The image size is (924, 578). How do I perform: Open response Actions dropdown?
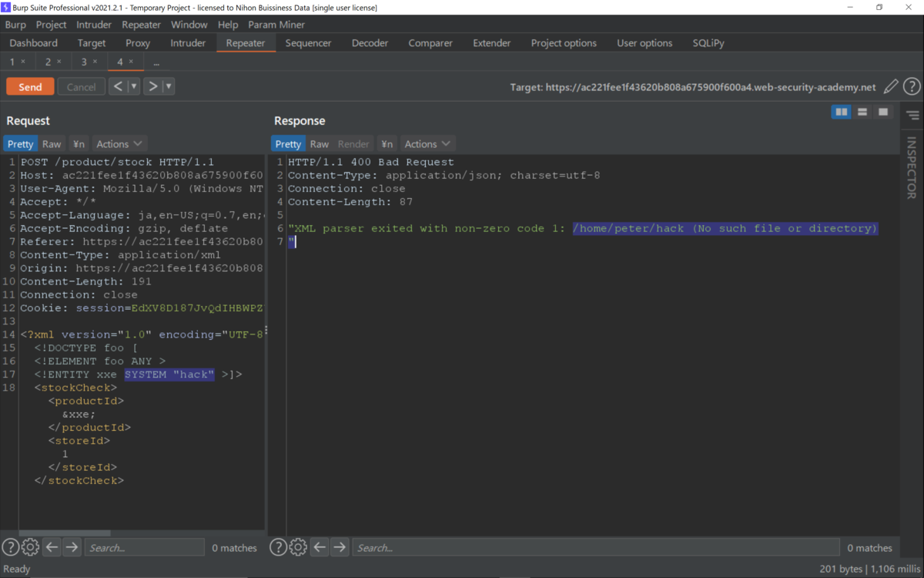pos(427,144)
